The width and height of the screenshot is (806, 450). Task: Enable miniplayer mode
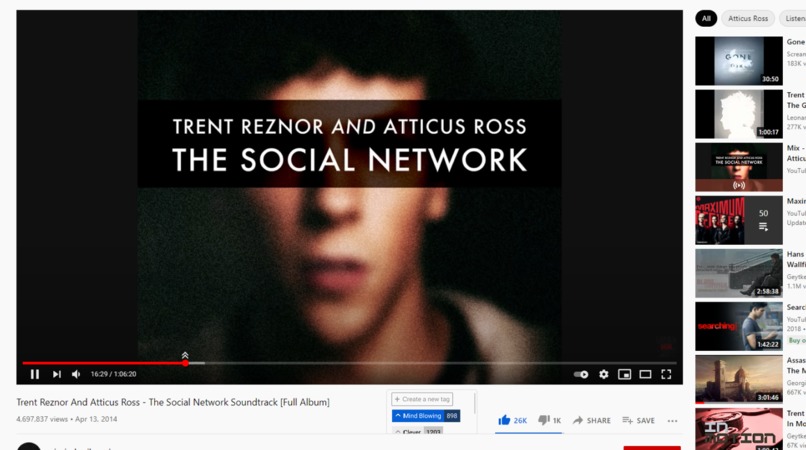625,374
